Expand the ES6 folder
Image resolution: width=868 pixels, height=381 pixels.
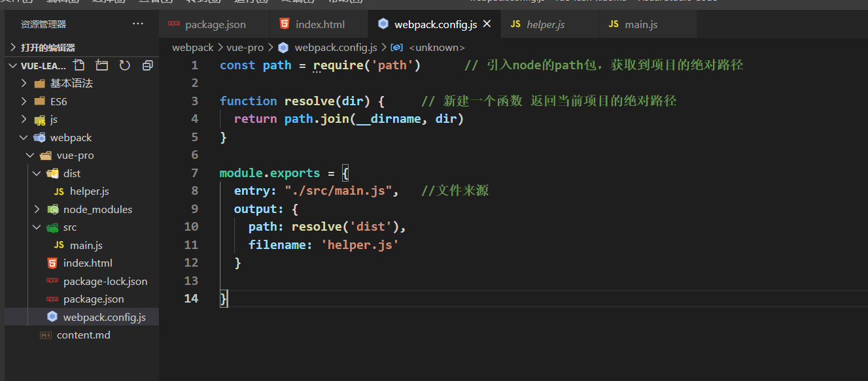coord(24,101)
